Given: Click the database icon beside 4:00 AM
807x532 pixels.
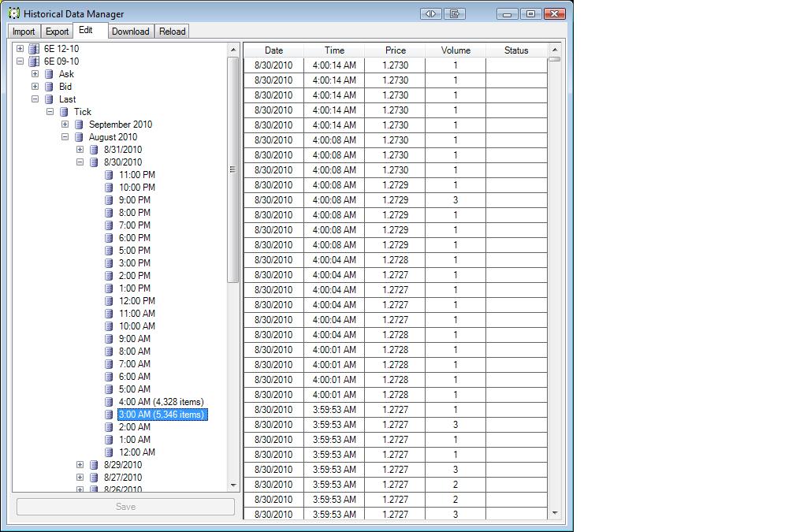Looking at the screenshot, I should [109, 402].
